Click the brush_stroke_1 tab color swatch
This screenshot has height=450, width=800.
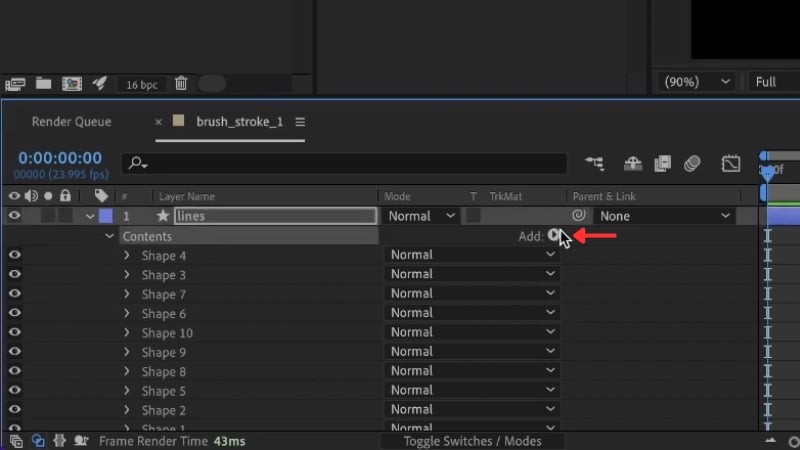(x=178, y=121)
